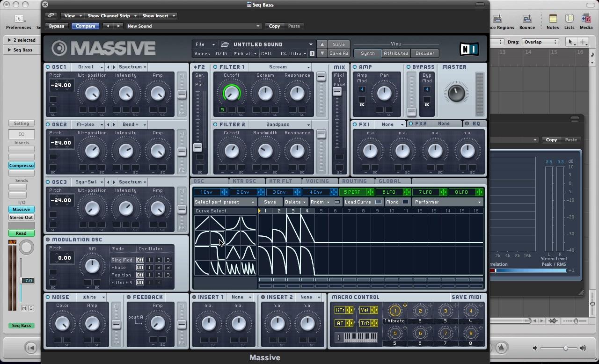Select the next sound up arrow
This screenshot has width=599, height=364.
click(x=322, y=44)
